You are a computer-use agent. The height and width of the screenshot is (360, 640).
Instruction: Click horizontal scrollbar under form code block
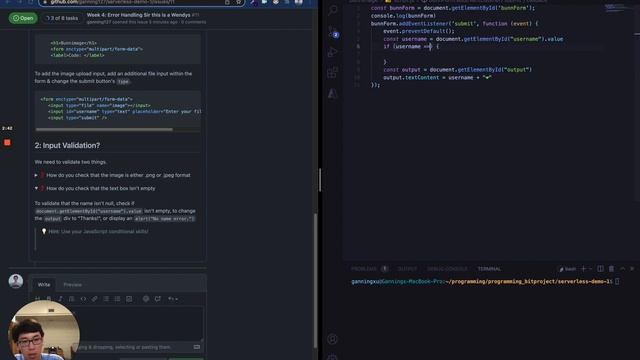coord(104,129)
